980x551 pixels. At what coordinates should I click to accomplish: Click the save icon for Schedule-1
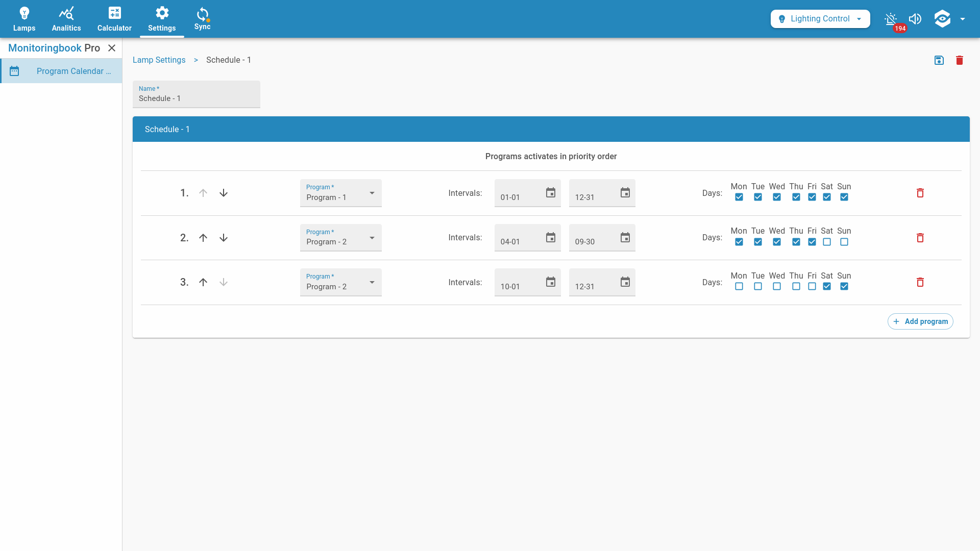coord(939,60)
